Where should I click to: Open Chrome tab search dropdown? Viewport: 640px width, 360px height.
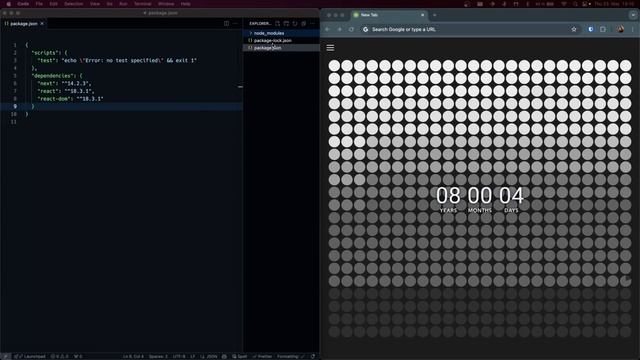click(633, 15)
